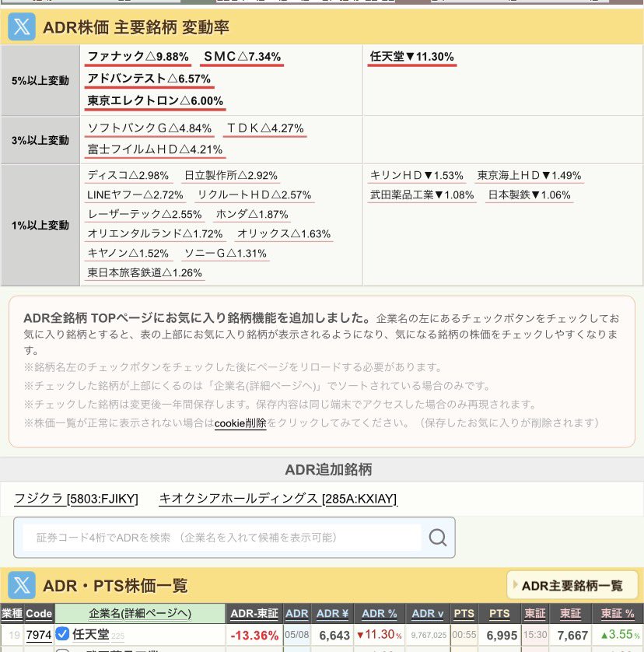The height and width of the screenshot is (652, 644).
Task: Open ファナック△9.88% link
Action: pyautogui.click(x=138, y=56)
